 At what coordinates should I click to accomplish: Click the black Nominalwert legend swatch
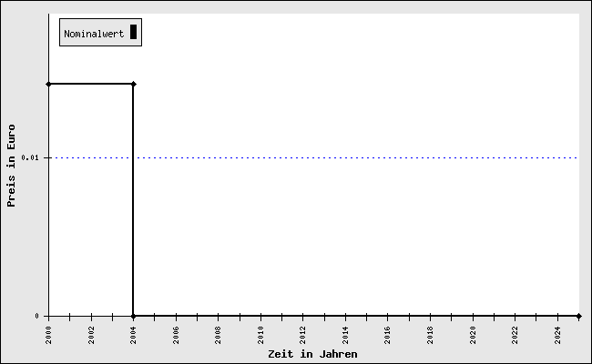133,32
